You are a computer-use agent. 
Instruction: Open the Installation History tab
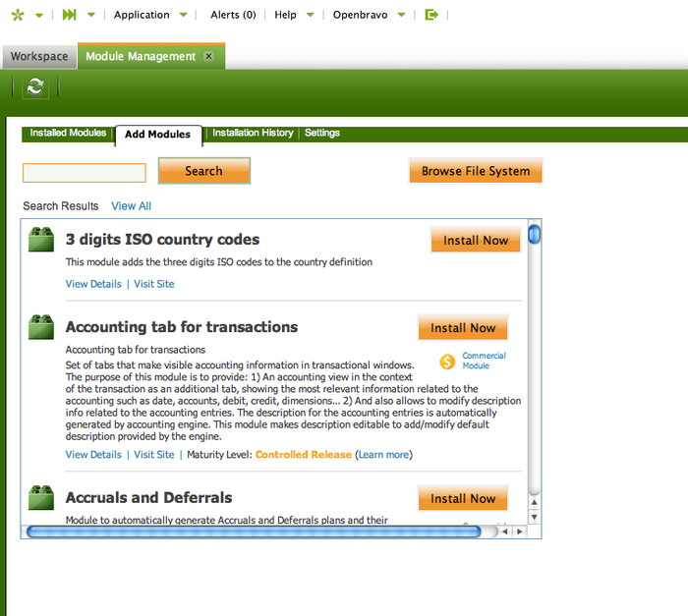point(253,134)
